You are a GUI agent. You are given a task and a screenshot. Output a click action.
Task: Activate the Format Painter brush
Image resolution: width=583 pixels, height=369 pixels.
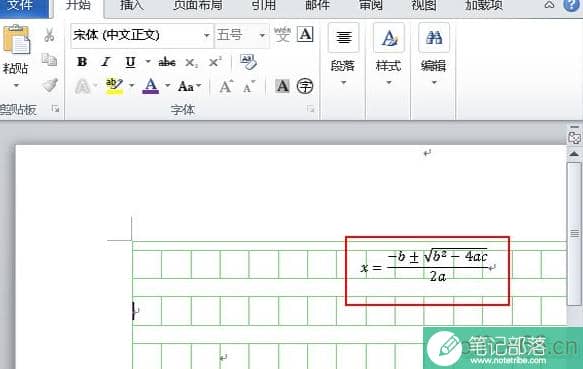50,85
